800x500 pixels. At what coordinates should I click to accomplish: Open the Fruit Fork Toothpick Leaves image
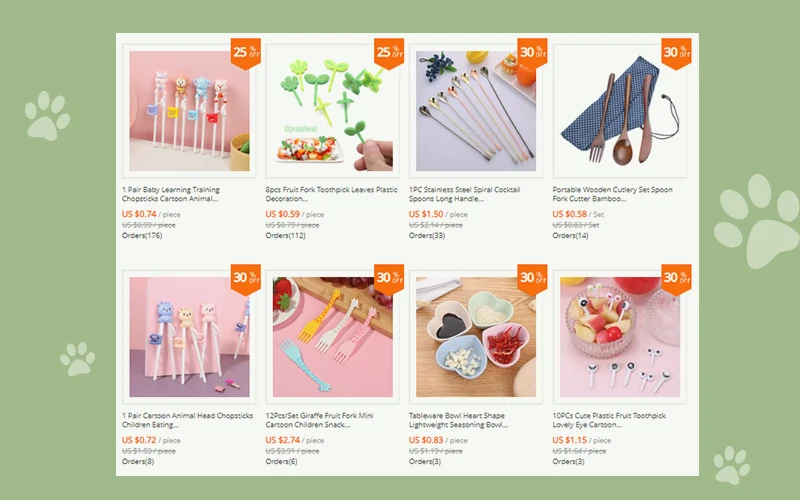click(333, 111)
